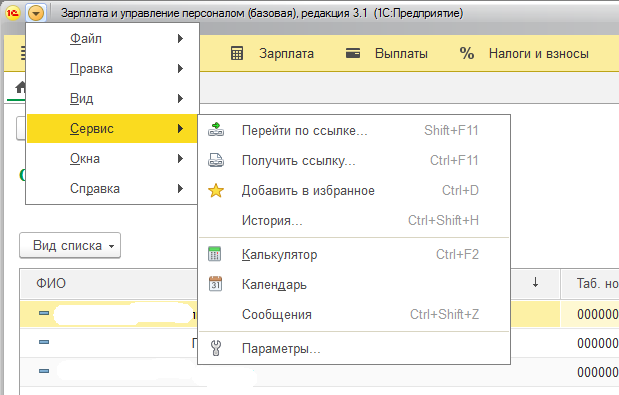Click the Зарплата section calculator icon
The height and width of the screenshot is (395, 619).
[x=237, y=53]
